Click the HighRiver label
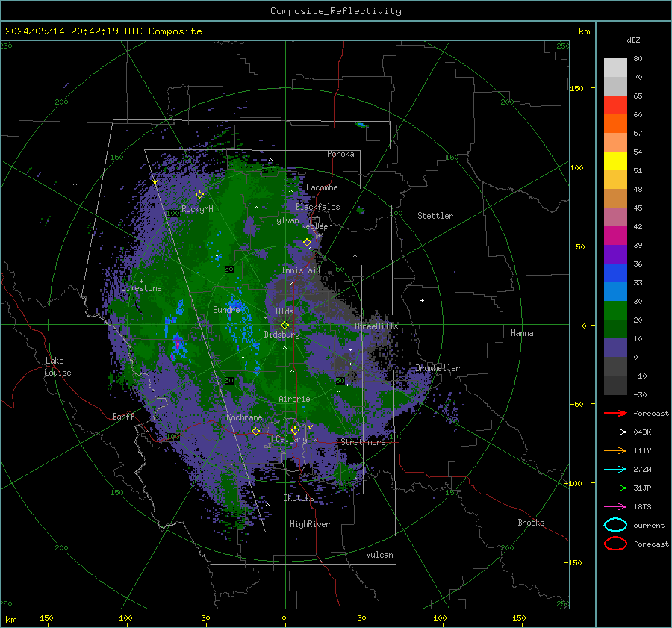Viewport: 672px width, 628px height. coord(310,524)
